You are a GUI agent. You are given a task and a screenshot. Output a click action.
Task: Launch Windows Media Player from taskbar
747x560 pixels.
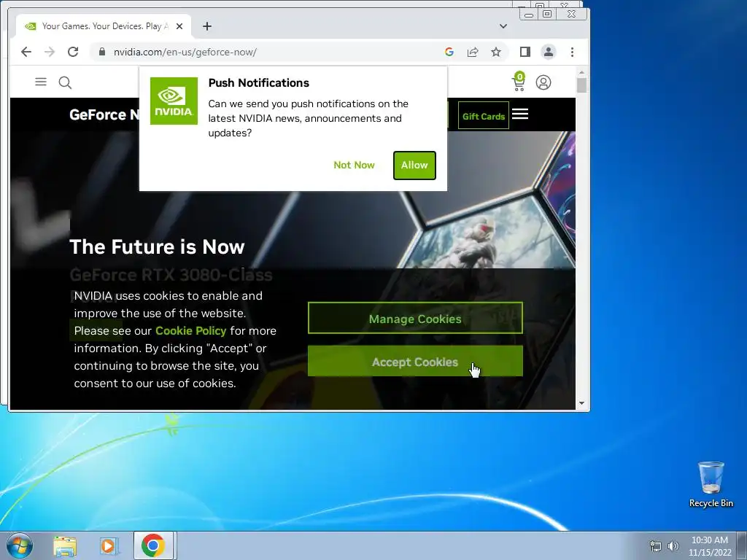point(108,545)
